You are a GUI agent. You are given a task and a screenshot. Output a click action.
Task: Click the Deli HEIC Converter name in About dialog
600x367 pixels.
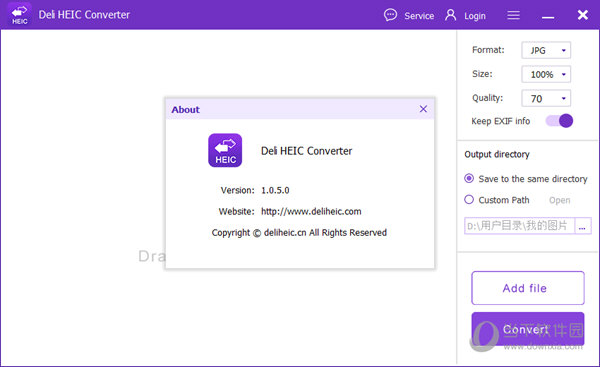(x=307, y=151)
